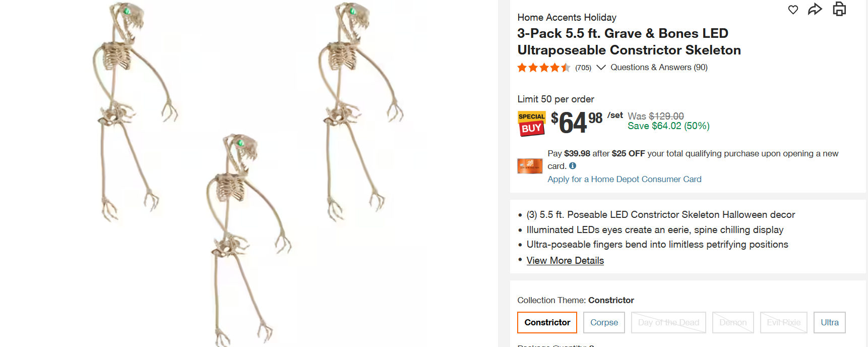The height and width of the screenshot is (347, 868).
Task: Click the Special Buy badge
Action: click(531, 124)
